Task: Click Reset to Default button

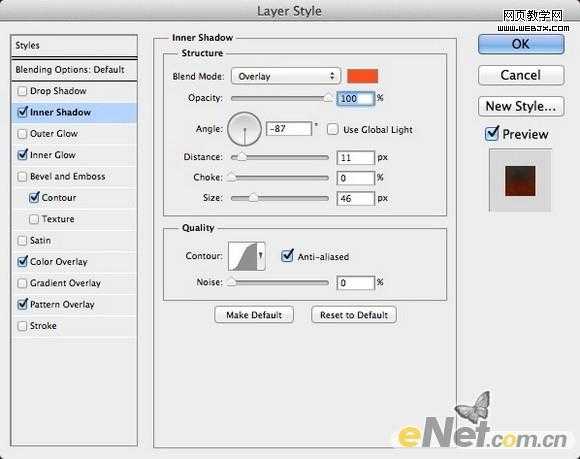Action: tap(354, 315)
